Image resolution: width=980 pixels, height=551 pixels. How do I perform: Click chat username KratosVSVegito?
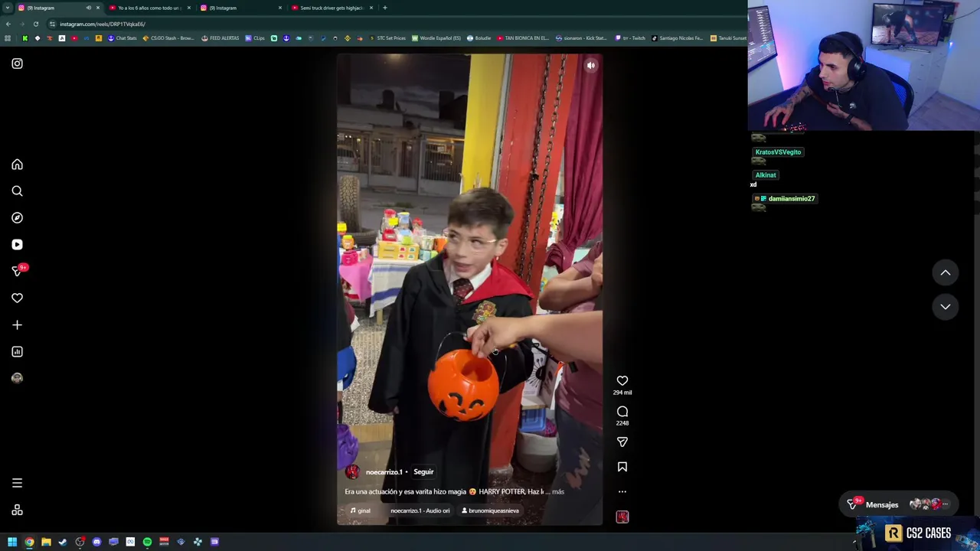(x=778, y=152)
